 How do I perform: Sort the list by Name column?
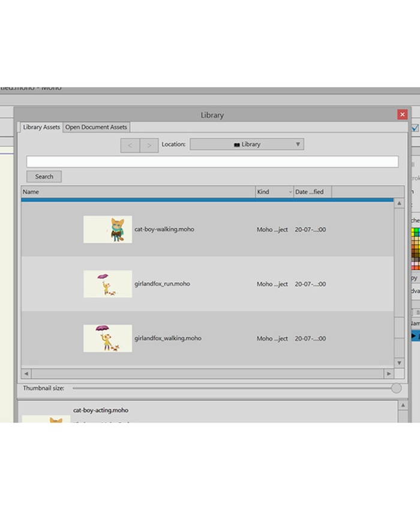138,192
